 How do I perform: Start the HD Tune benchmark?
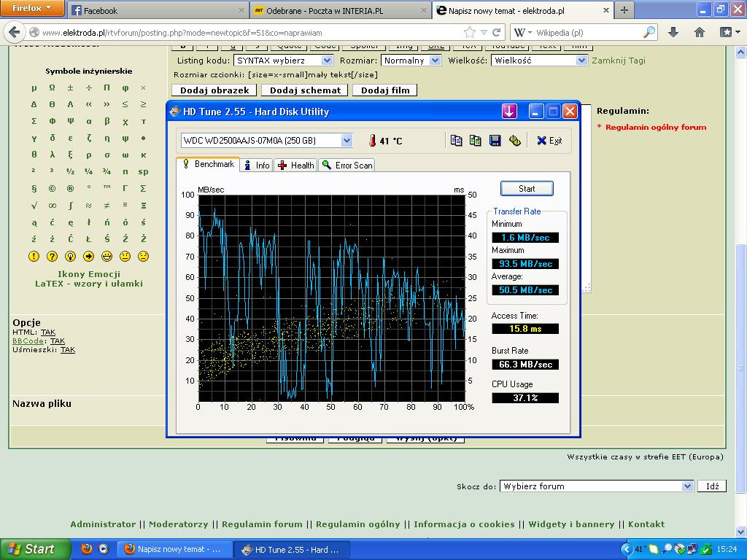pyautogui.click(x=527, y=189)
